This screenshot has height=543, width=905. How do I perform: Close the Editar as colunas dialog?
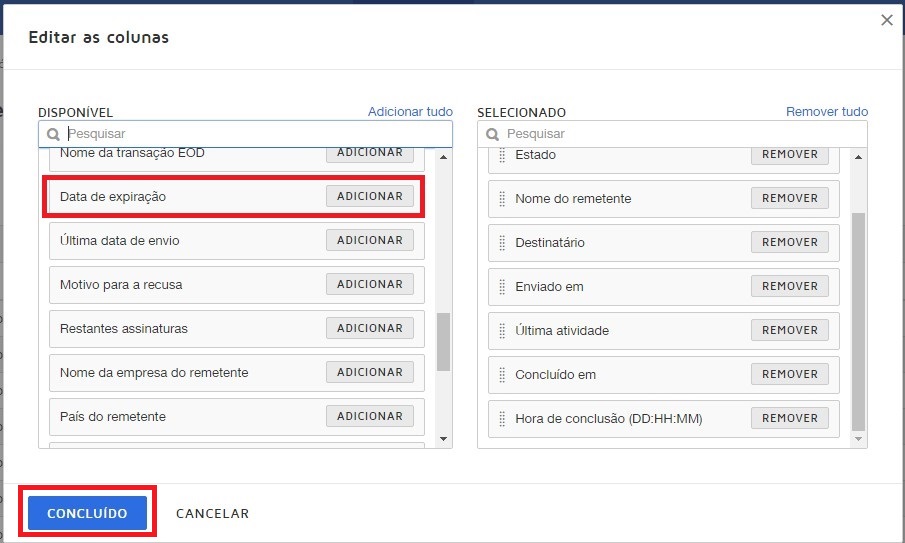coord(887,20)
